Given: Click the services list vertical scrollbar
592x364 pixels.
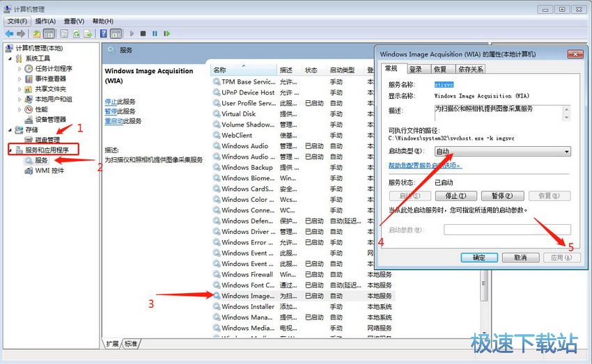Looking at the screenshot, I should click(483, 285).
